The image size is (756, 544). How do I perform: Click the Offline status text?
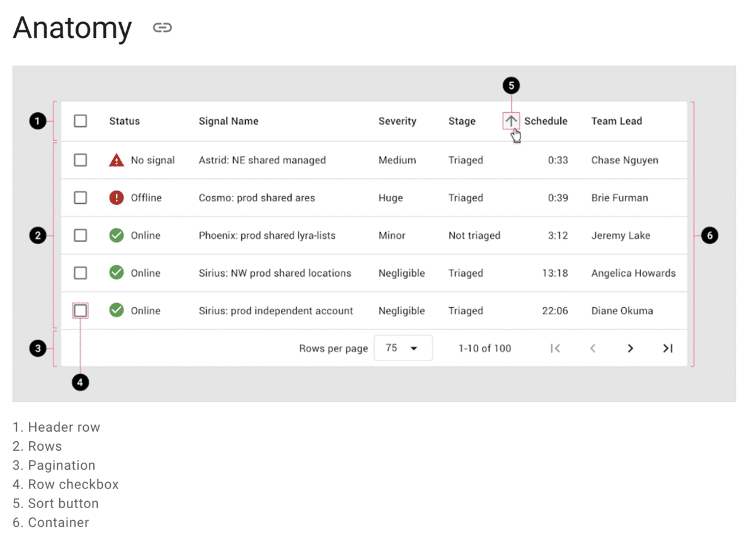pos(146,198)
